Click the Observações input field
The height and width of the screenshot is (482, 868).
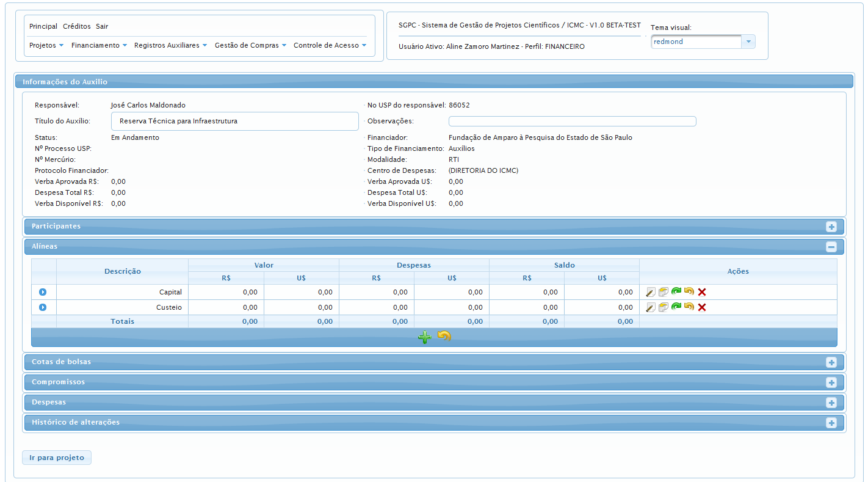coord(573,121)
